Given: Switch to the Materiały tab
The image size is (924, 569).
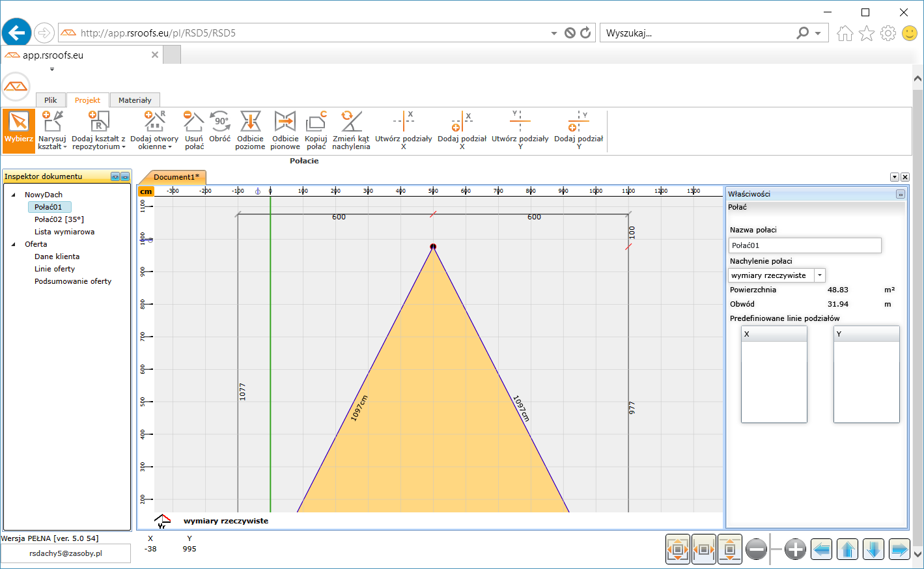Looking at the screenshot, I should point(135,100).
